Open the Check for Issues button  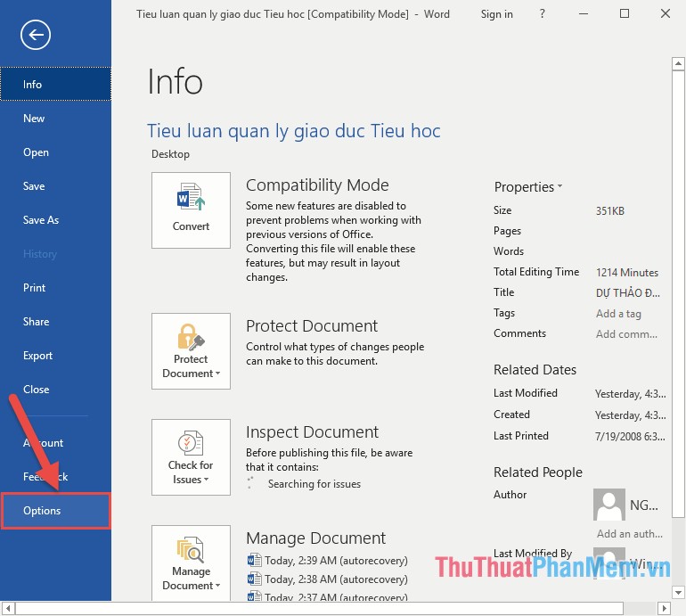point(191,457)
